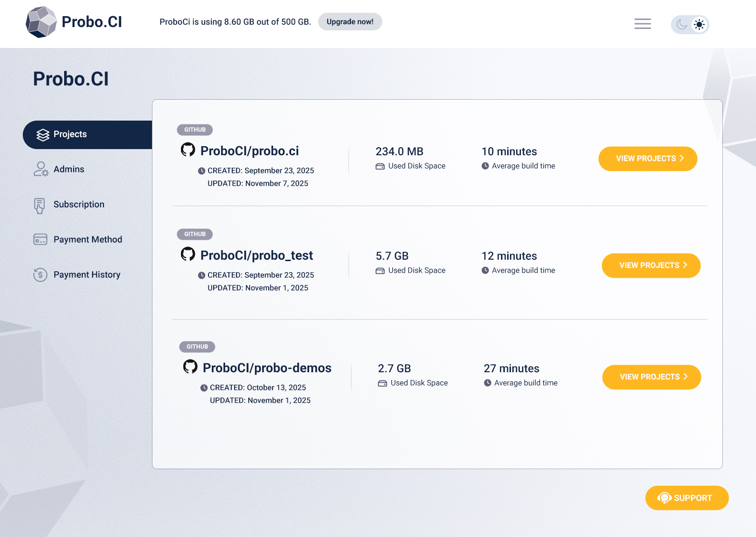Viewport: 756px width, 537px height.
Task: Open the Subscription sidebar item
Action: 69,205
